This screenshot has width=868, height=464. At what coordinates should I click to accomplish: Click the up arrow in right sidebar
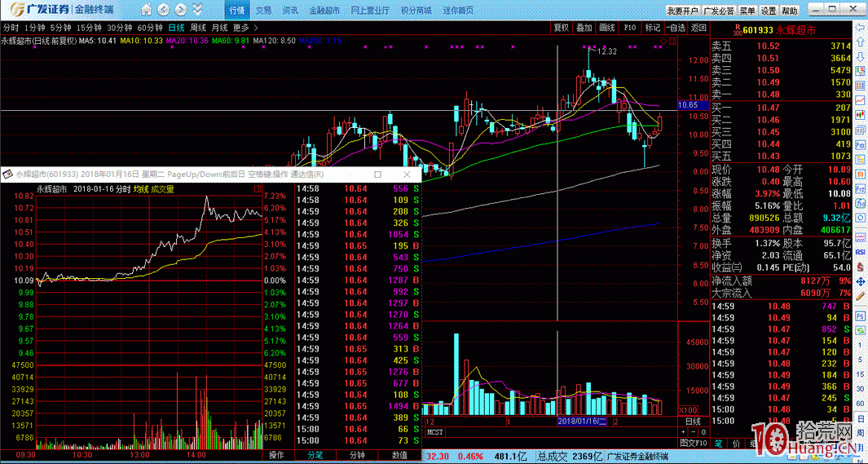pos(860,42)
